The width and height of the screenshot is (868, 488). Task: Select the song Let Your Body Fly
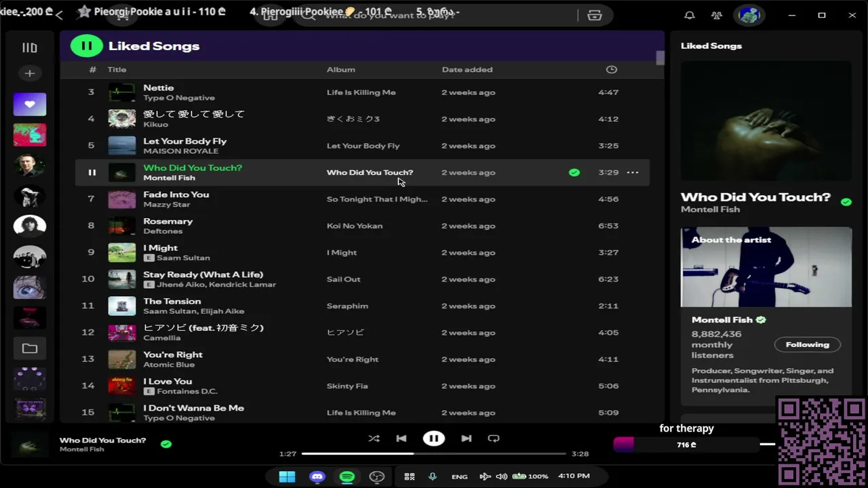pos(361,146)
